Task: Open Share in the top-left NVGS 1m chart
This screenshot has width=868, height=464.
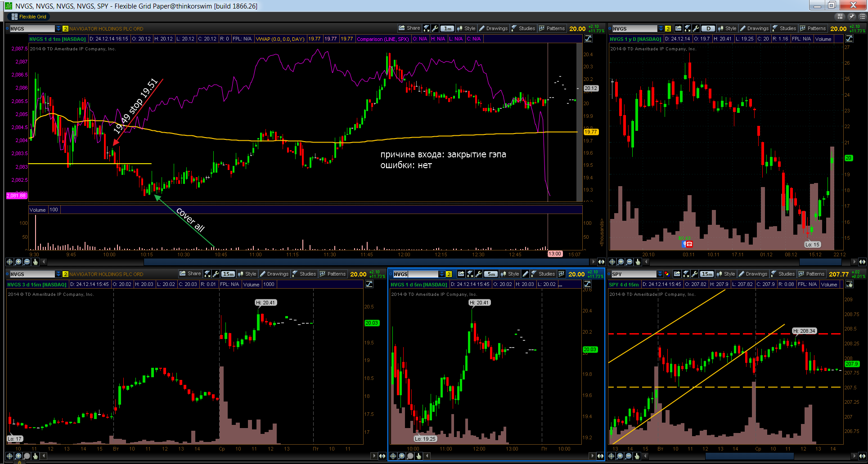Action: click(409, 28)
